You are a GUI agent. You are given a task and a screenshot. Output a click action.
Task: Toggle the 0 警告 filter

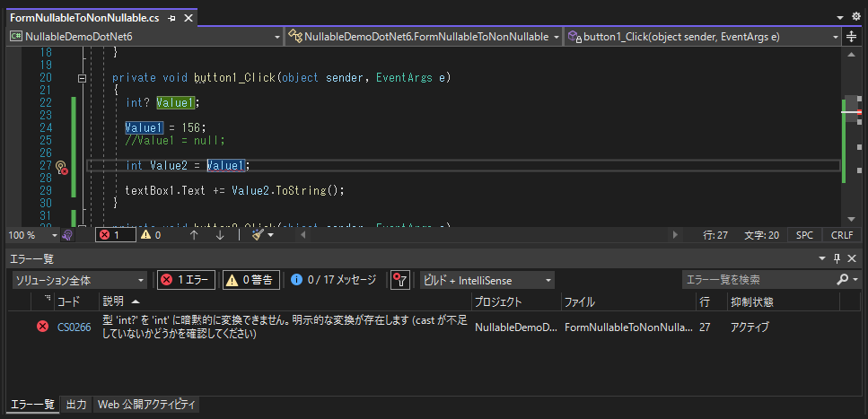(x=250, y=280)
